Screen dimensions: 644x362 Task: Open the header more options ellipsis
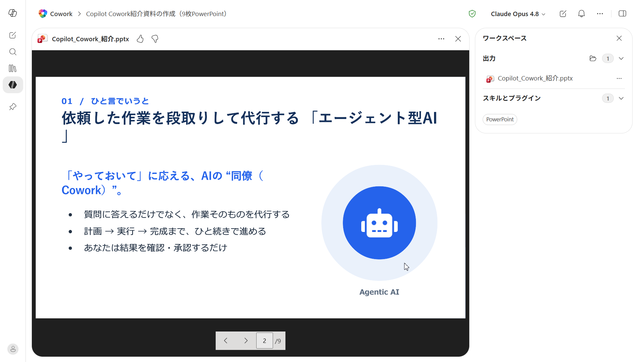click(x=600, y=14)
